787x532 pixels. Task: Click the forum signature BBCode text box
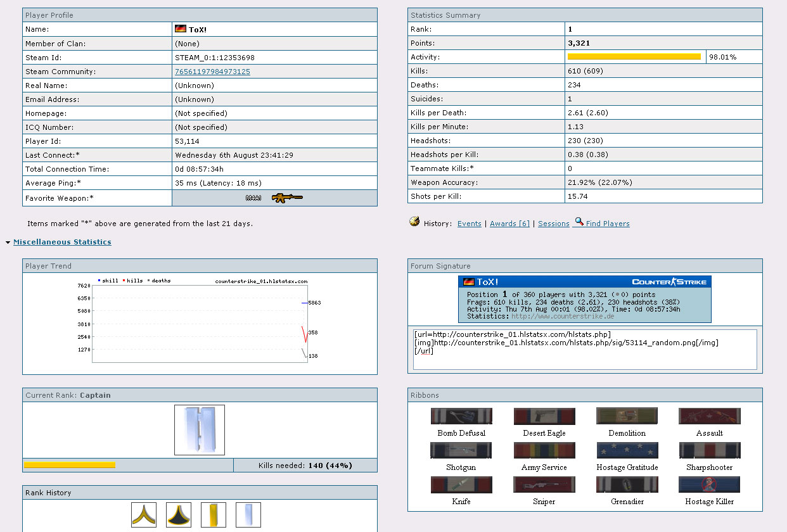point(585,349)
